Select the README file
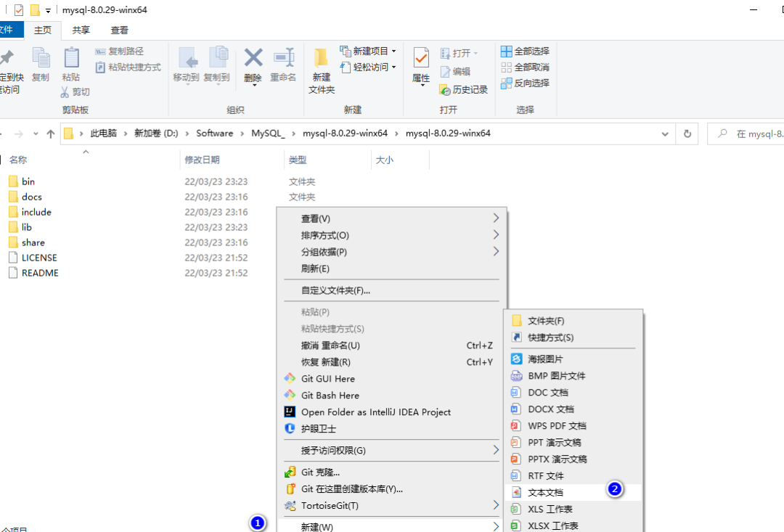The image size is (784, 532). 40,273
